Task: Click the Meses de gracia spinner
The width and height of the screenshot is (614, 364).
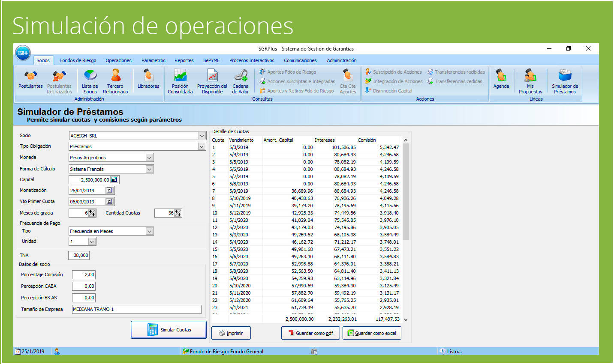Action: pyautogui.click(x=92, y=213)
